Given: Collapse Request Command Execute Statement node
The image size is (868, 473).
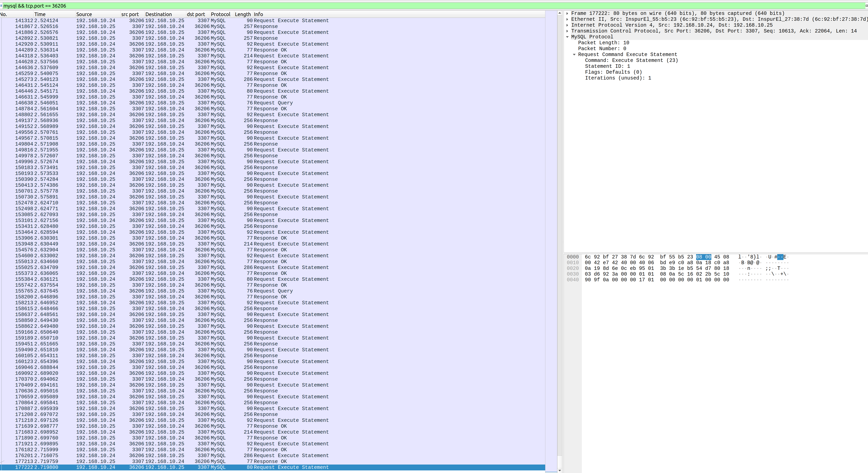Looking at the screenshot, I should [x=574, y=55].
